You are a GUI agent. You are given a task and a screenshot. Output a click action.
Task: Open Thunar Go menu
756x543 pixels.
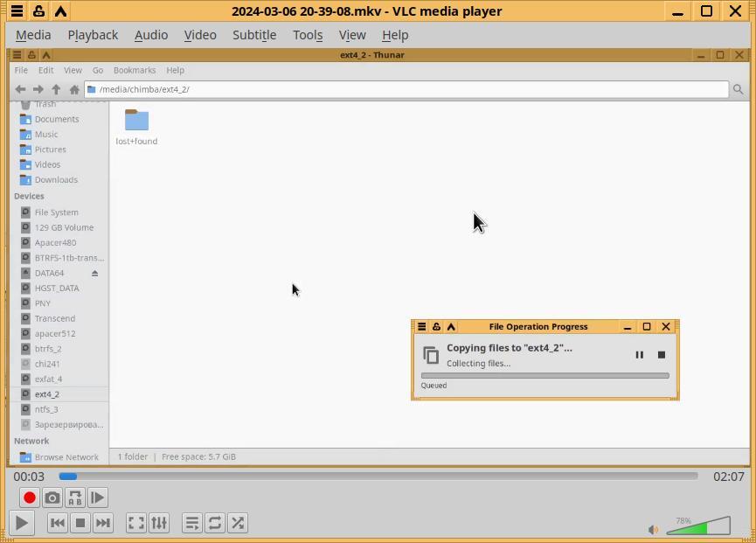[x=98, y=71]
